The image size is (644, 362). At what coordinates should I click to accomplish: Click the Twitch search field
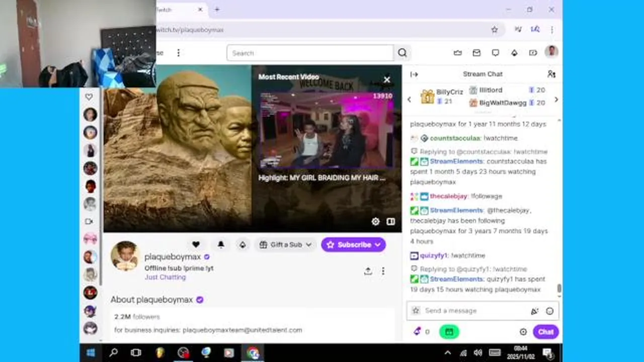click(310, 53)
